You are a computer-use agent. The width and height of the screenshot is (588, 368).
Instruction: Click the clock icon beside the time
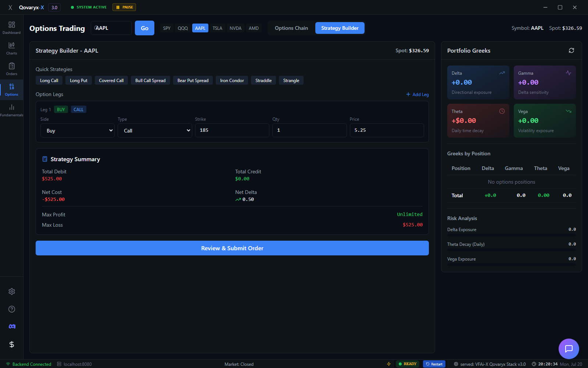click(x=534, y=364)
